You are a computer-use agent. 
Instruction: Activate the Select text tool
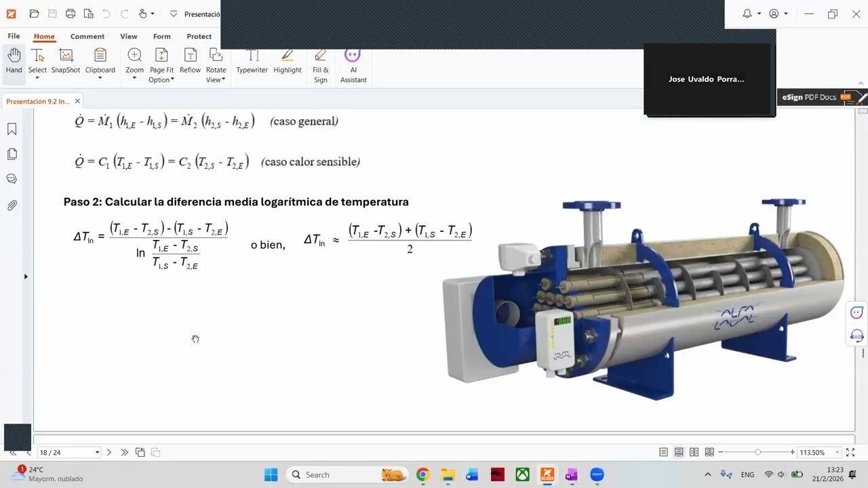click(x=37, y=60)
